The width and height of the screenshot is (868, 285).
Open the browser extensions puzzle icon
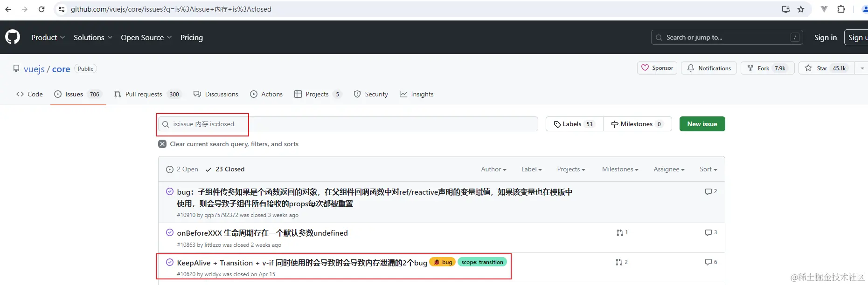841,9
